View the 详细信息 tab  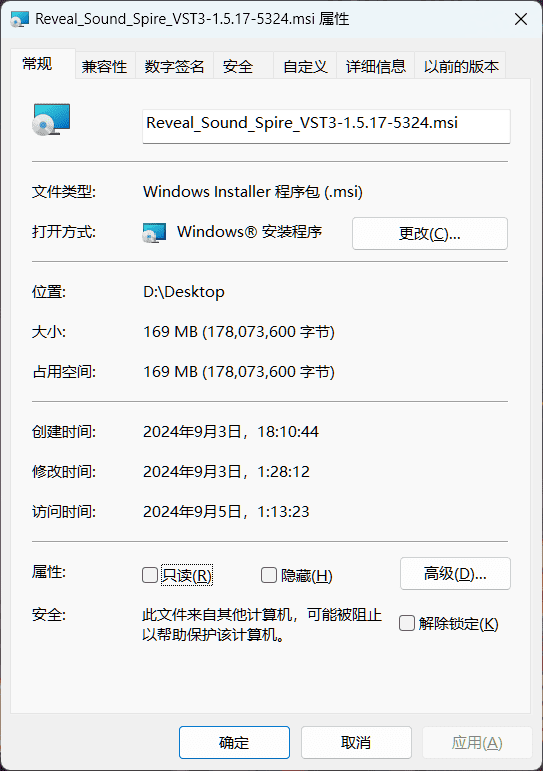376,66
